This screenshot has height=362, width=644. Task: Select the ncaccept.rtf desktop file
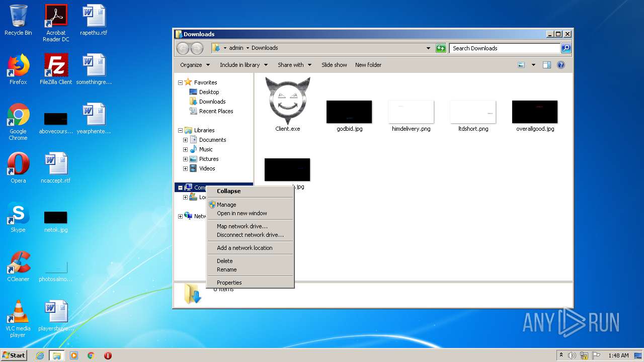(x=56, y=168)
